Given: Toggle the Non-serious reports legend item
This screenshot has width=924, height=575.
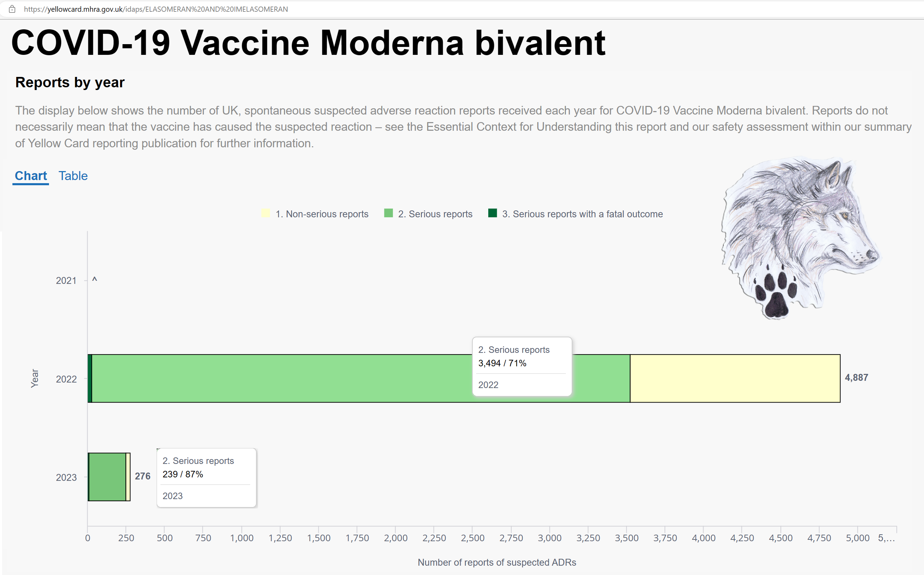Looking at the screenshot, I should tap(315, 214).
